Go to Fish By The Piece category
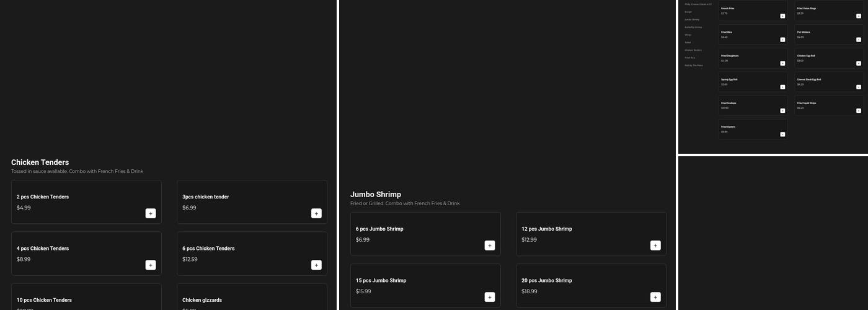 693,65
